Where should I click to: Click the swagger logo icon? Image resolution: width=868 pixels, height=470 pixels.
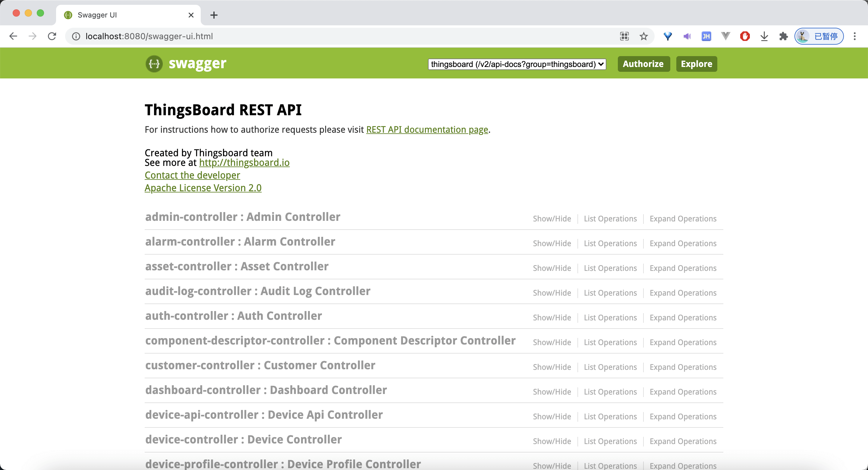click(x=154, y=64)
